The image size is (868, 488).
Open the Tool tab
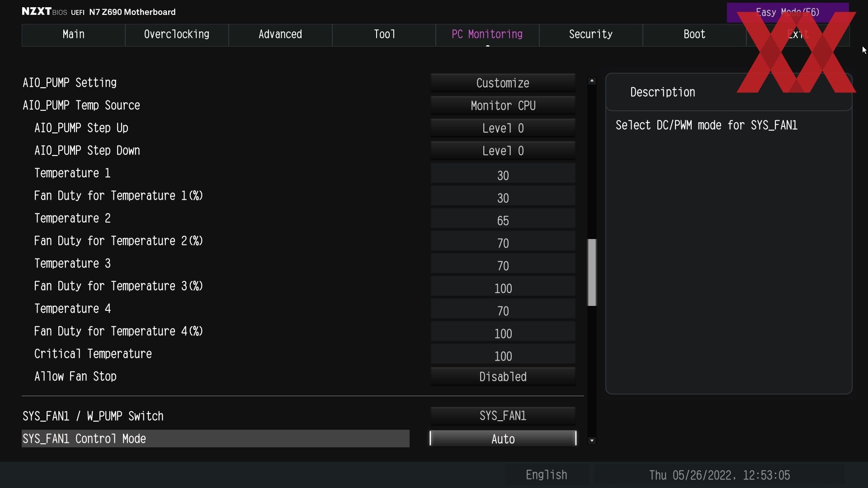pos(384,35)
